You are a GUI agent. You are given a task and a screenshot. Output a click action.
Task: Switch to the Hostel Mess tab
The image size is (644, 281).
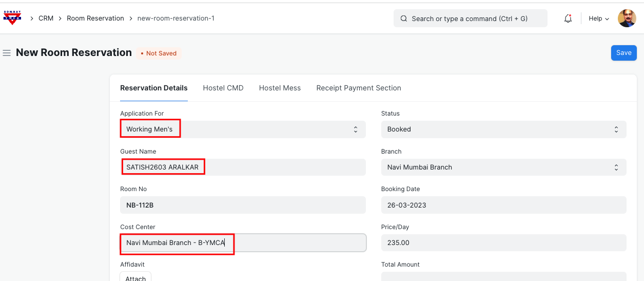(280, 88)
